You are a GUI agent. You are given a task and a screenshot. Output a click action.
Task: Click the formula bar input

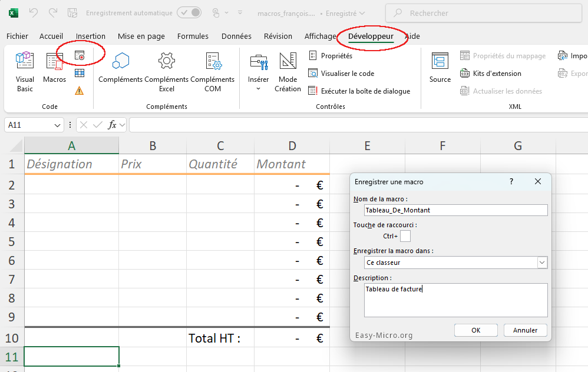click(x=358, y=125)
